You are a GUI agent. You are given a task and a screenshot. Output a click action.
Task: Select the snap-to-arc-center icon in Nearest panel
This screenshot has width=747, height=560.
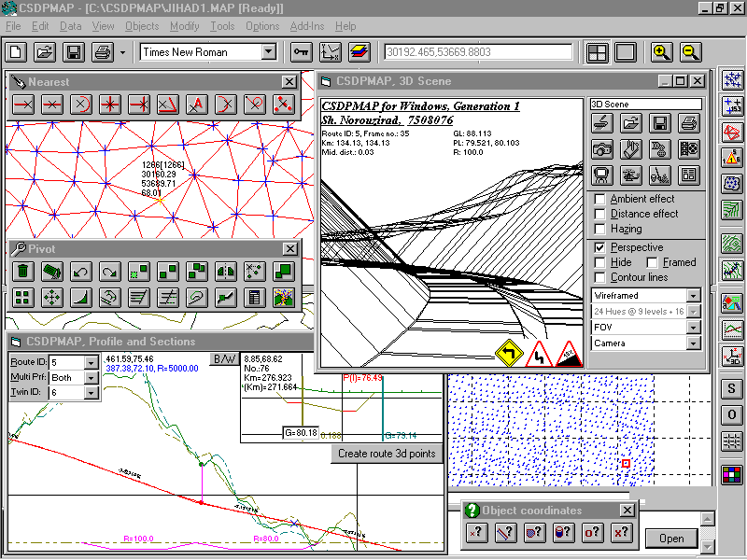(x=81, y=105)
